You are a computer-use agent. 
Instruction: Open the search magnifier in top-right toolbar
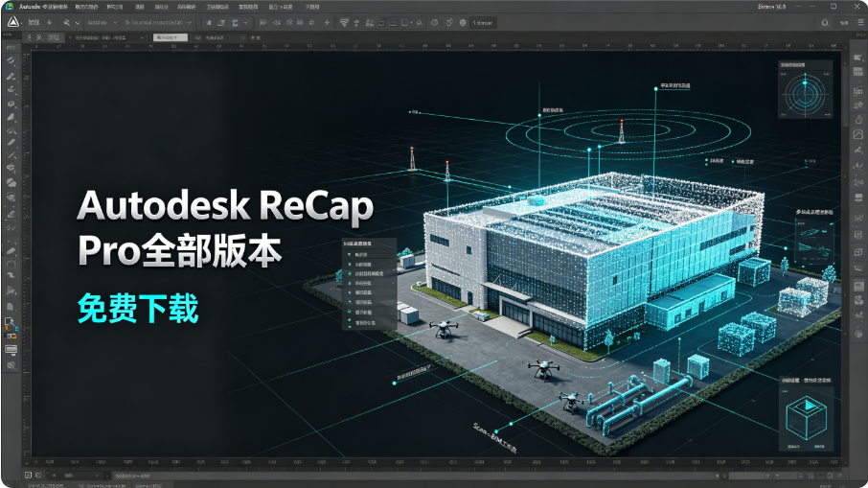[825, 23]
